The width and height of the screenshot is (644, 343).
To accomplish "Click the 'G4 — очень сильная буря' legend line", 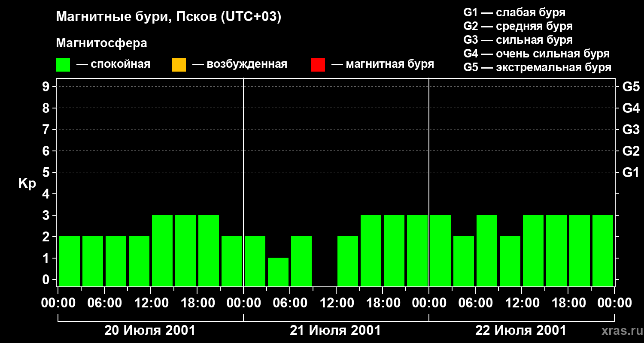I will tap(537, 54).
